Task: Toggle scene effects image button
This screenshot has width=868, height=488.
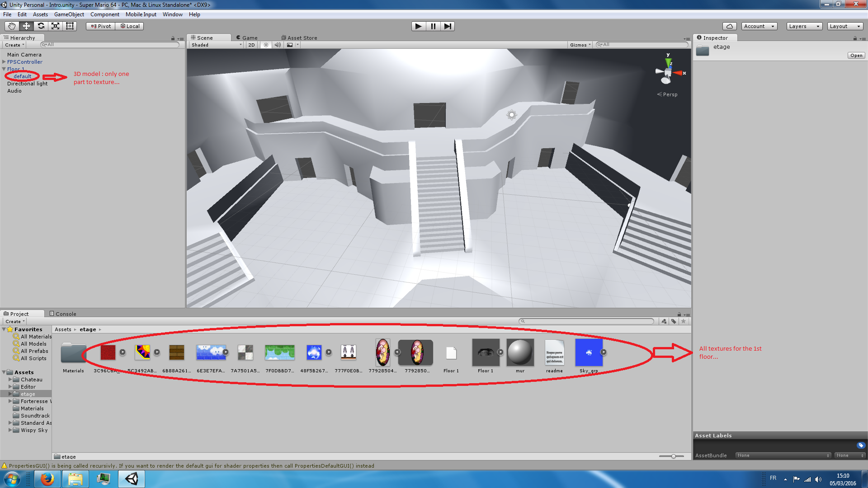Action: click(290, 45)
